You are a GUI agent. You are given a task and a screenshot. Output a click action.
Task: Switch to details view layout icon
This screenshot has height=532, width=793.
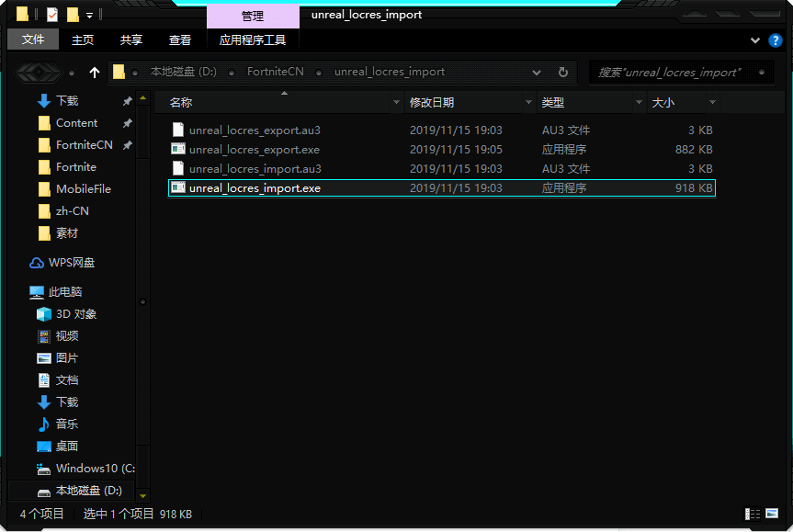point(752,515)
